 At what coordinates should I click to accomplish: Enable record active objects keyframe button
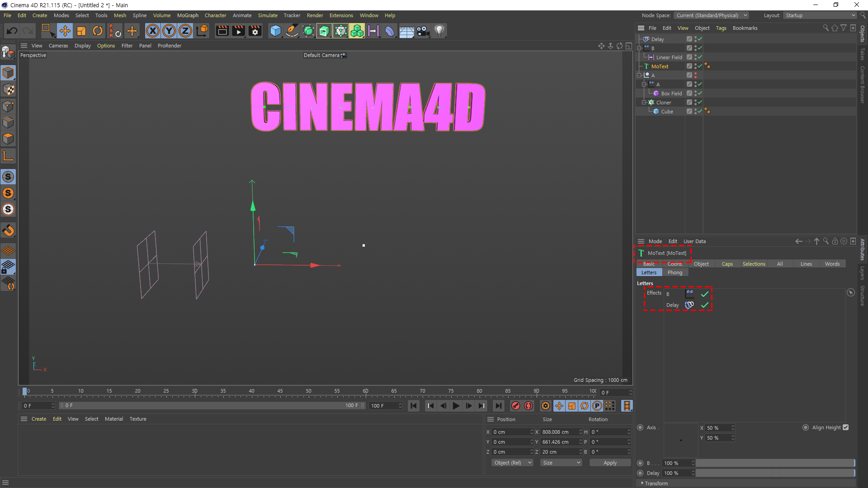click(515, 406)
